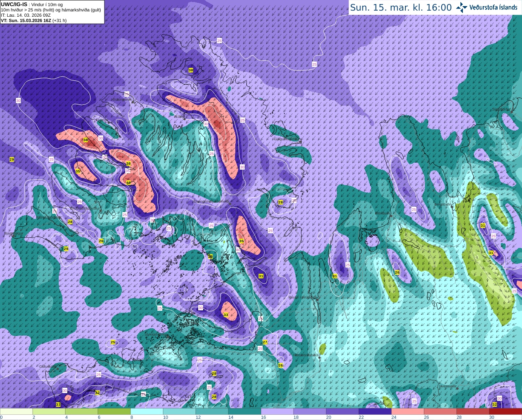Viewport: 522px width, 420px height.
Task: Pick the dark red legend swatch above 30 m/s
Action: (x=506, y=411)
